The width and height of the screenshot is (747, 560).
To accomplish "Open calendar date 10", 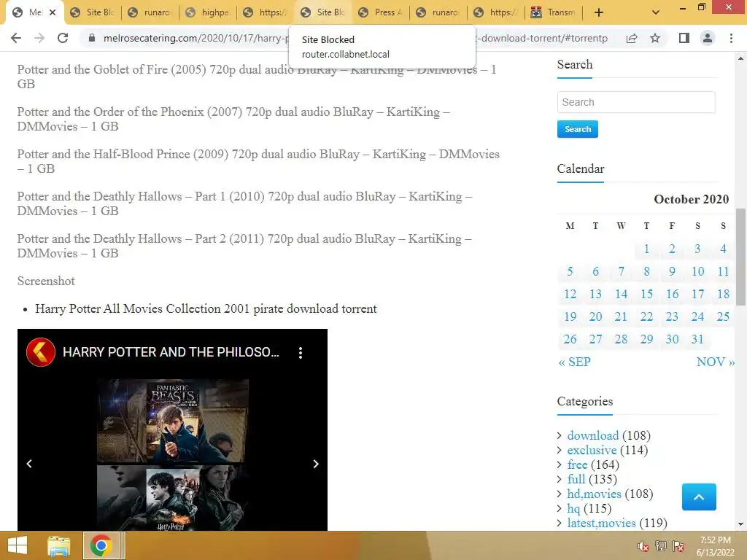I will point(698,271).
